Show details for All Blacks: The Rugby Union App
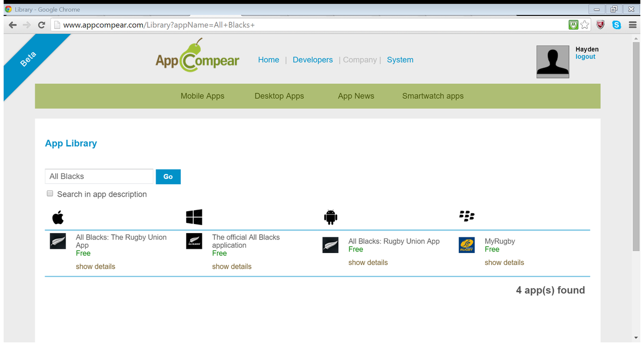Viewport: 644px width, 346px height. coord(96,266)
